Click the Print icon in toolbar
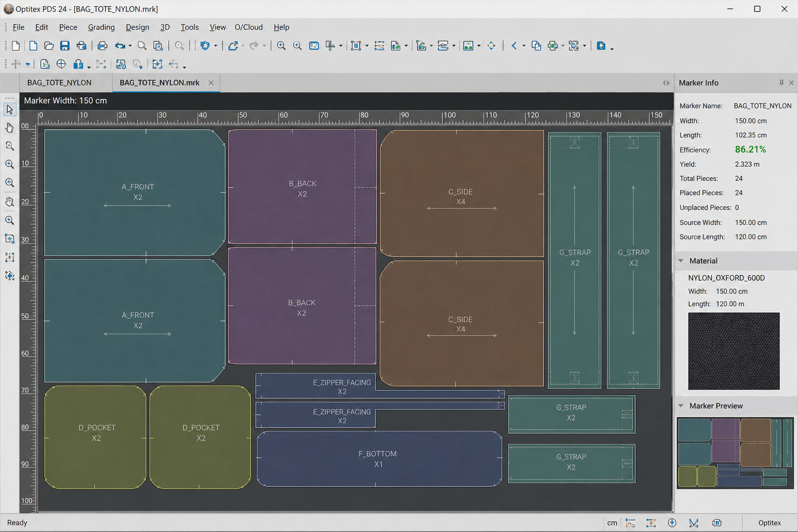 pos(102,46)
